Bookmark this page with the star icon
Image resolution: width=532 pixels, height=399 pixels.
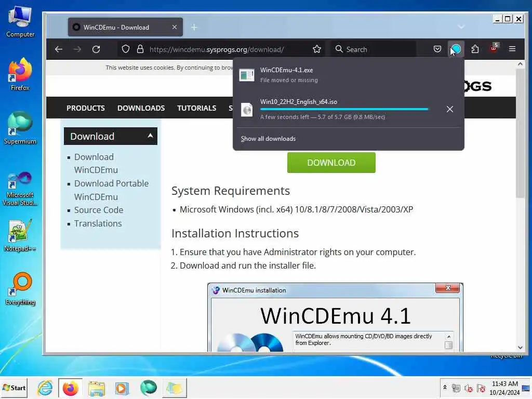317,49
